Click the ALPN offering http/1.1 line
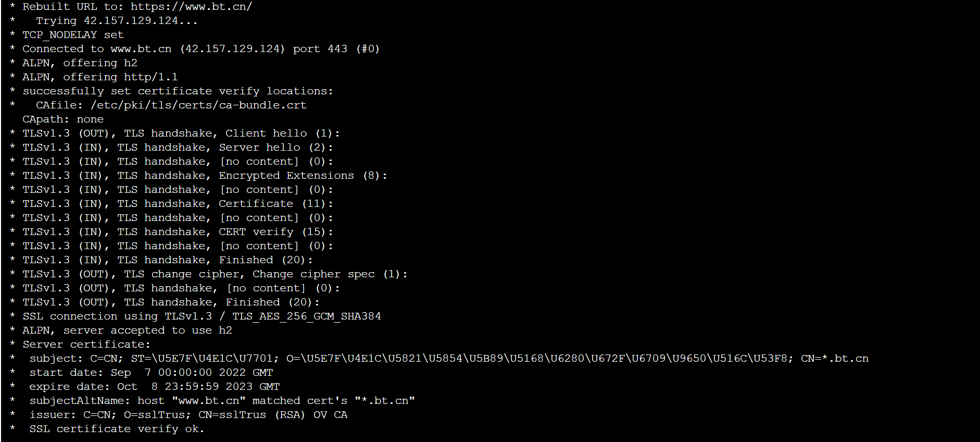 tap(100, 77)
